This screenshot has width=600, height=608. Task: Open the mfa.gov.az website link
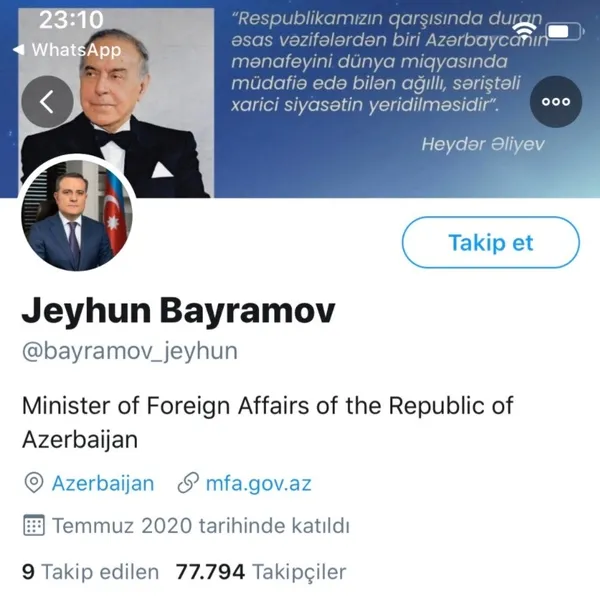pos(258,484)
